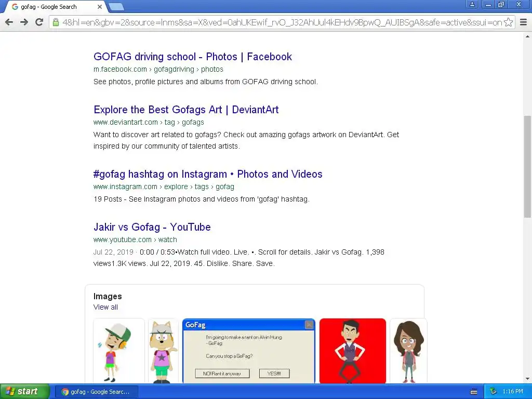
Task: Click the Facebook result's 'See photos, profile pictures' snippet
Action: point(206,82)
